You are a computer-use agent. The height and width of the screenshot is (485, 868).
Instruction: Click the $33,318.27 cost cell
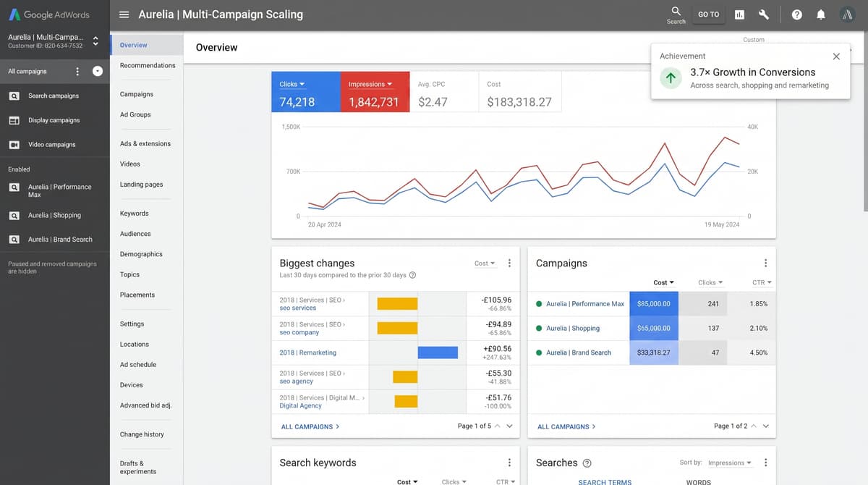click(654, 353)
